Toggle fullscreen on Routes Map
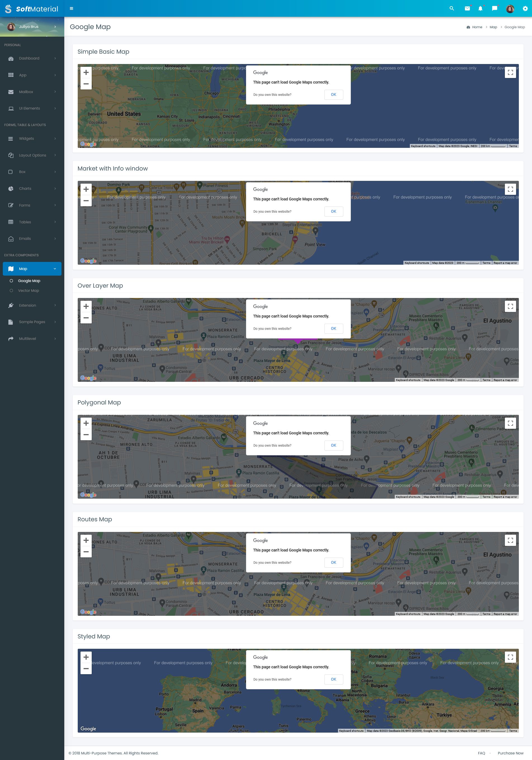The height and width of the screenshot is (760, 532). point(510,540)
